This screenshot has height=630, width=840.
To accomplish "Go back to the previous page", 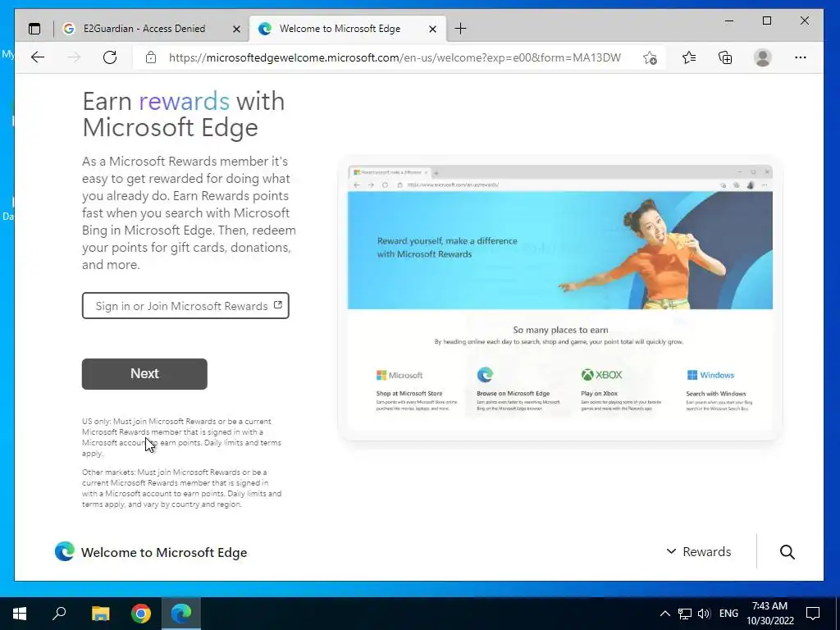I will (x=38, y=57).
